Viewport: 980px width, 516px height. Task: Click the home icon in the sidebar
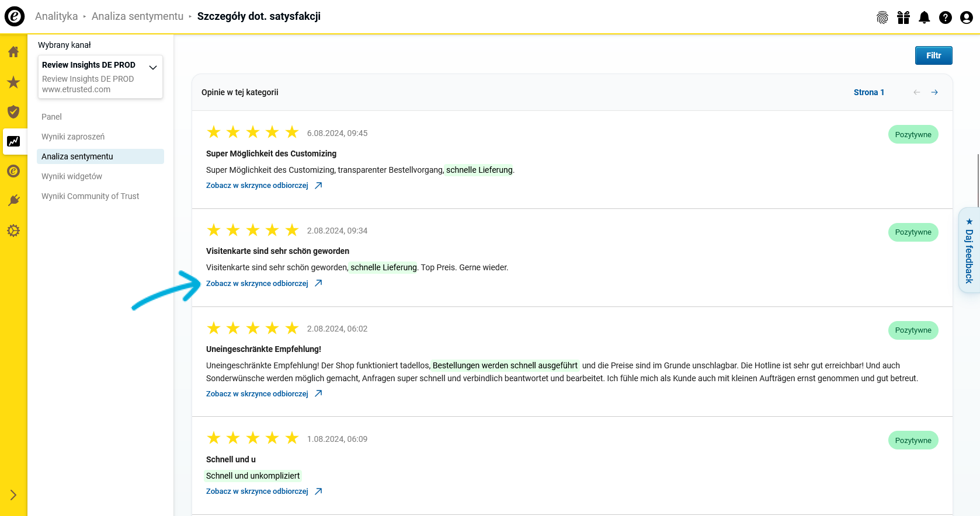tap(13, 52)
